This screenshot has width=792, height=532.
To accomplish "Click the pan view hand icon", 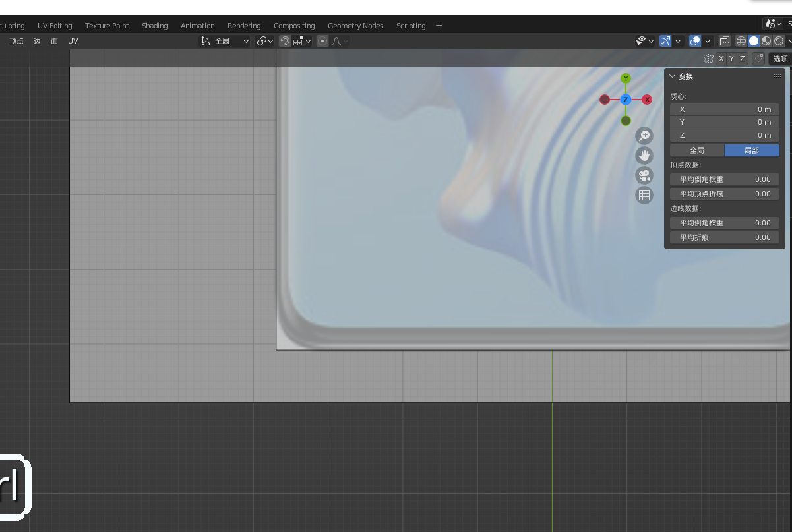I will coord(644,156).
